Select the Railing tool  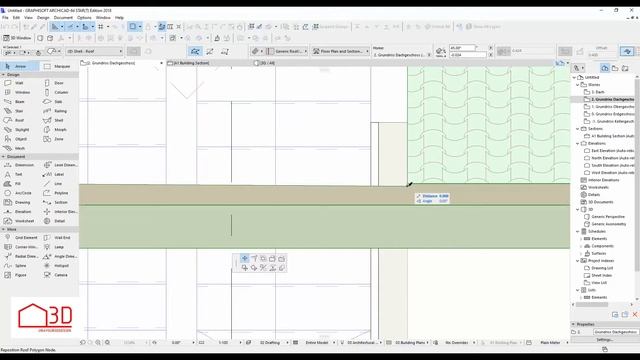59,111
